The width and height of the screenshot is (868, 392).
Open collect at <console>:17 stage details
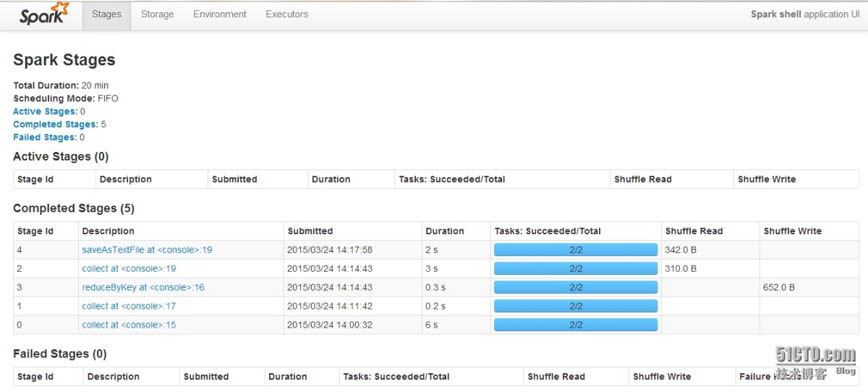tap(129, 307)
